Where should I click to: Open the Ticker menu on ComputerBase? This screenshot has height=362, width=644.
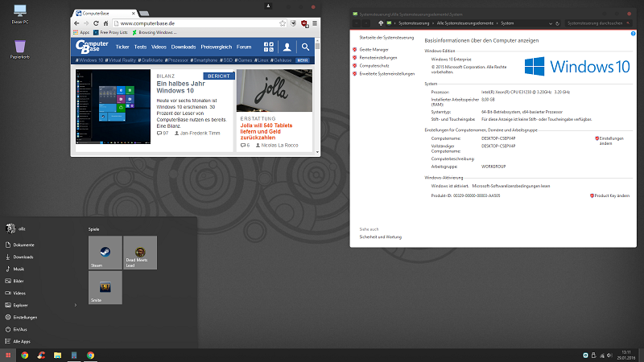tap(122, 47)
